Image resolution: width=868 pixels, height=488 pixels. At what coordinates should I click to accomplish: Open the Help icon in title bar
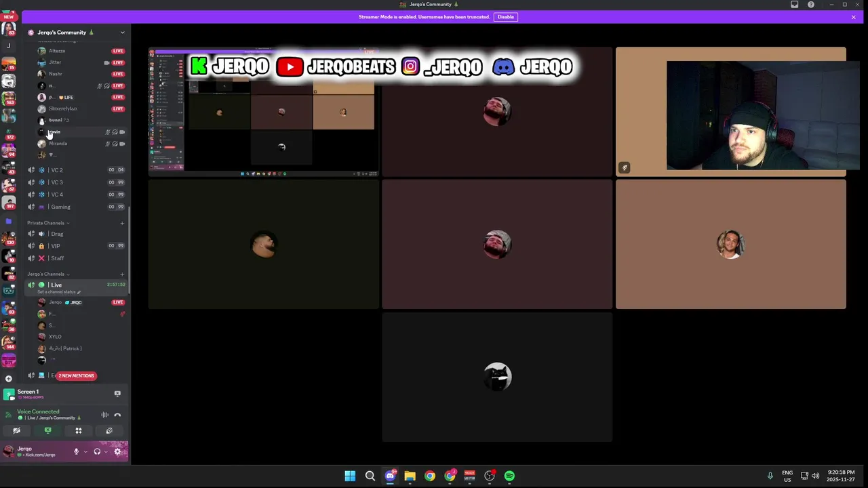(811, 5)
